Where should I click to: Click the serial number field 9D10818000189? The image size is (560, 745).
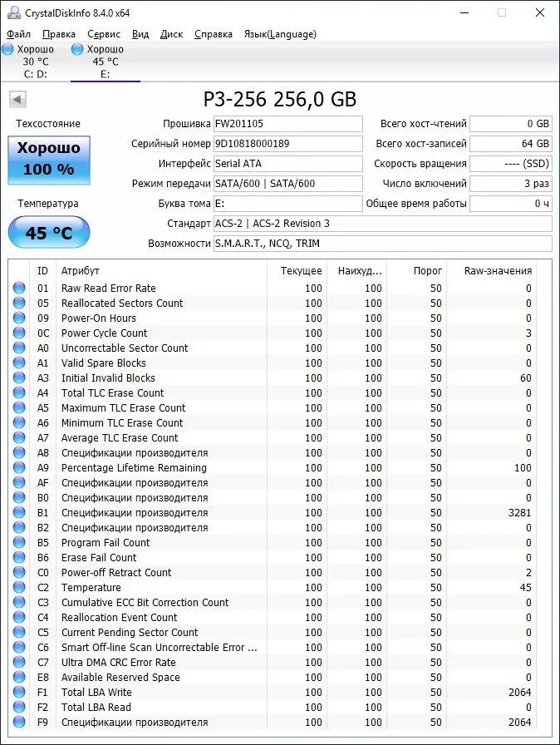(288, 144)
